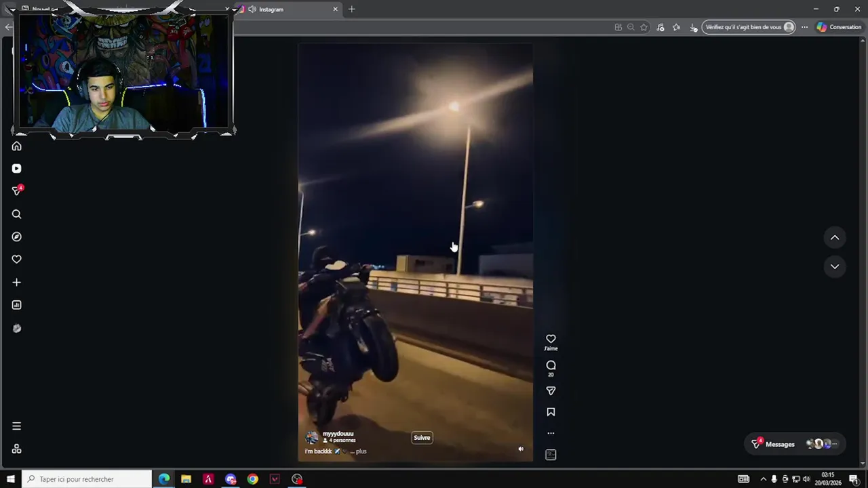Save the reel with the bookmark icon

[551, 412]
